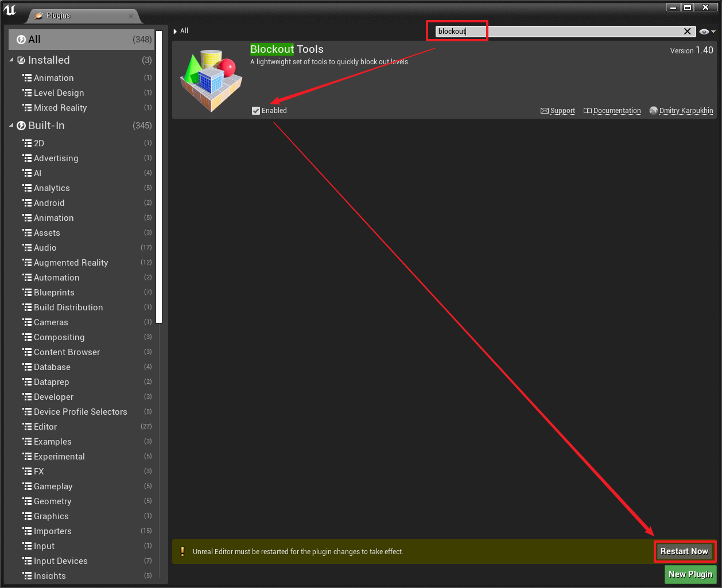Select the All plugins category

coord(81,40)
